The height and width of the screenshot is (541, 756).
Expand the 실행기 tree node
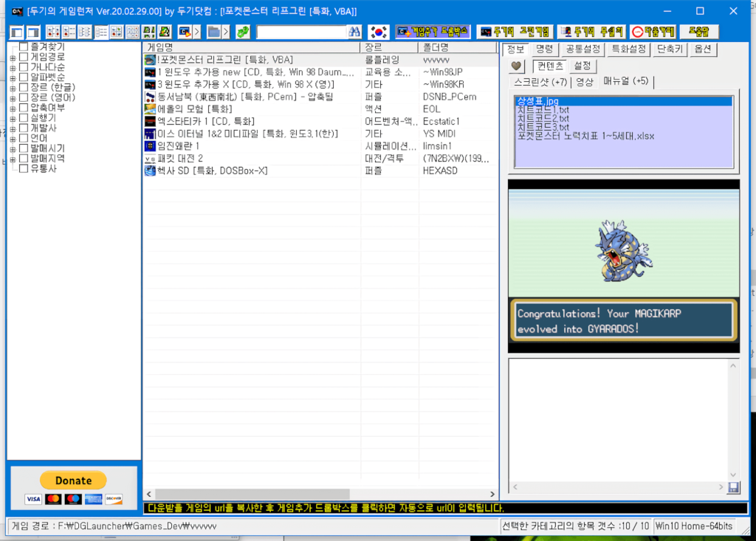(x=13, y=119)
